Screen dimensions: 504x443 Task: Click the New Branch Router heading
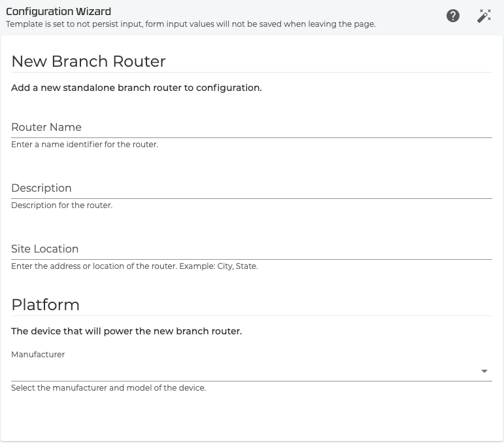[88, 62]
